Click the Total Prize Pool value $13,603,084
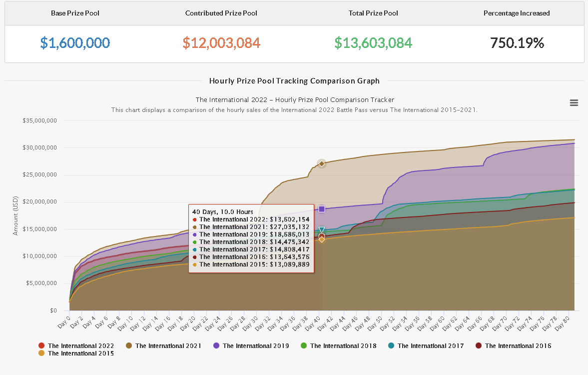This screenshot has height=375, width=588. tap(373, 43)
